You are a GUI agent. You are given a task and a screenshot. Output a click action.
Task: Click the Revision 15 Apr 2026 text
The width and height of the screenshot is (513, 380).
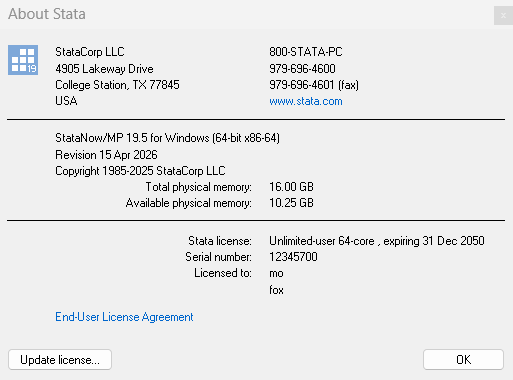click(106, 155)
